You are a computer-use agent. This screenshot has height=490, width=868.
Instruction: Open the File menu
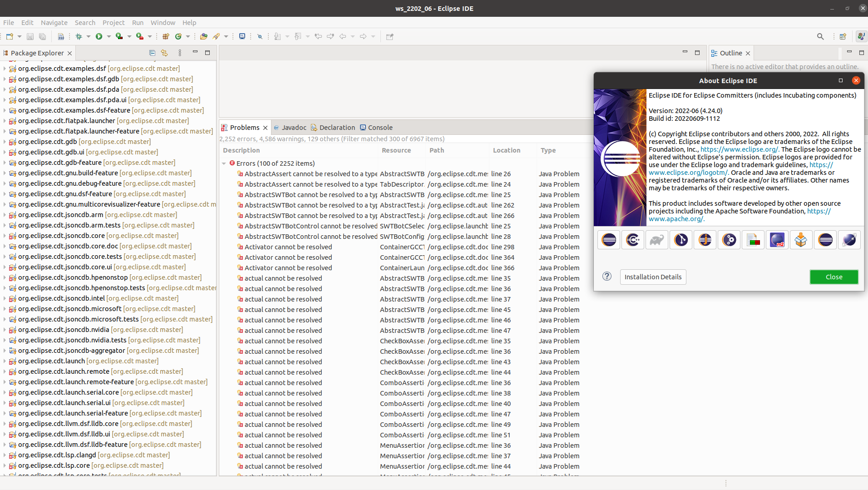[9, 23]
